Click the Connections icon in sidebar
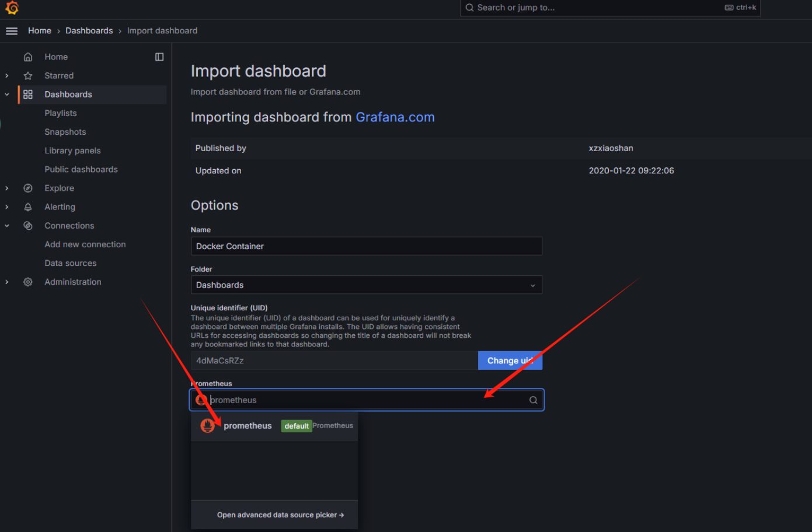The height and width of the screenshot is (532, 812). pos(28,226)
